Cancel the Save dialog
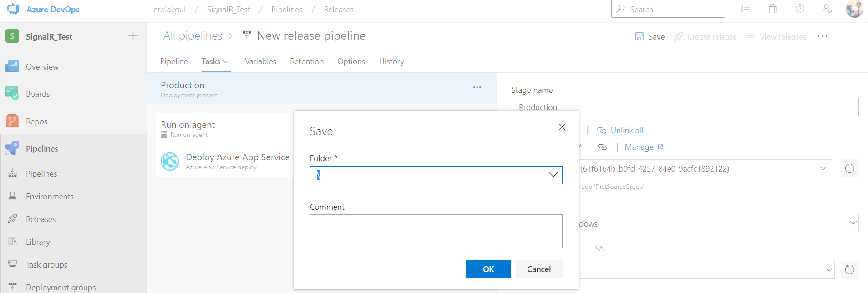Image resolution: width=868 pixels, height=293 pixels. pyautogui.click(x=539, y=269)
